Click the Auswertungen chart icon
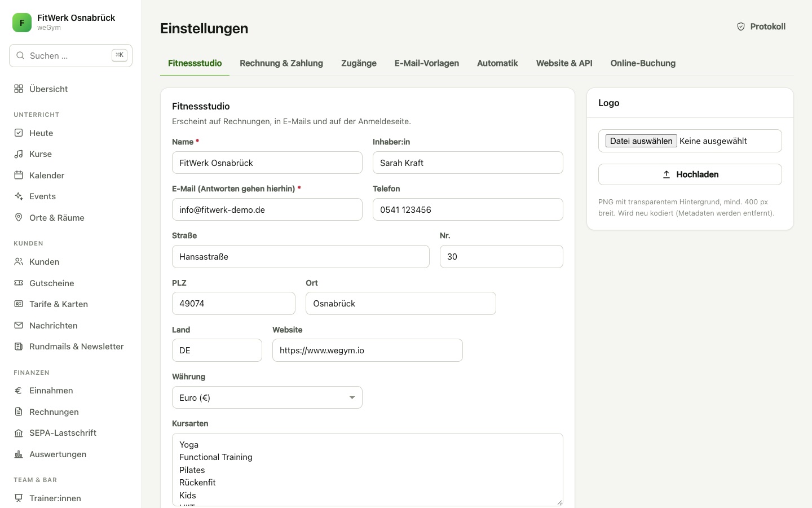This screenshot has width=812, height=508. (19, 454)
